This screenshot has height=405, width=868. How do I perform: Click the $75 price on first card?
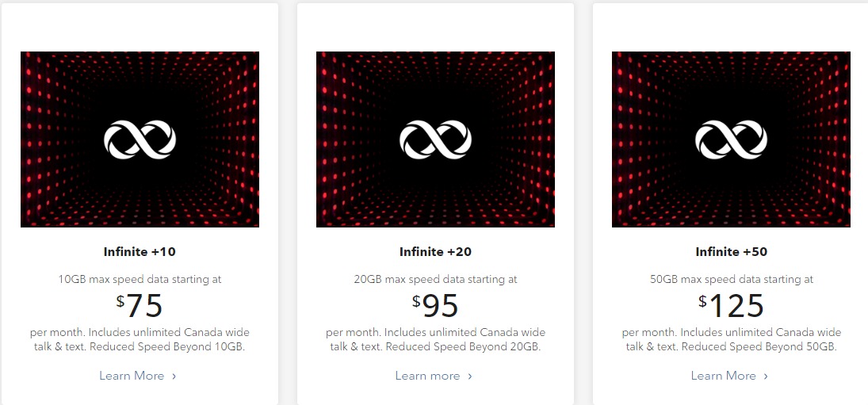pyautogui.click(x=140, y=305)
